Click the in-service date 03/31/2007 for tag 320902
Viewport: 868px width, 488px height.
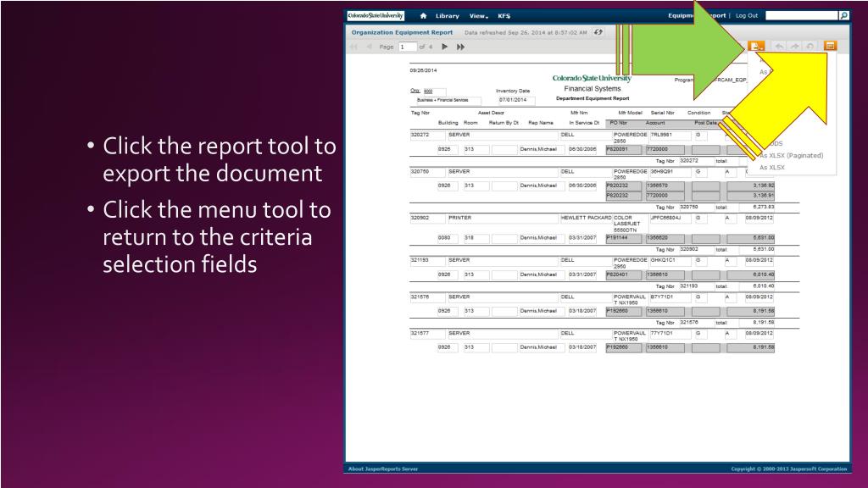tap(583, 238)
